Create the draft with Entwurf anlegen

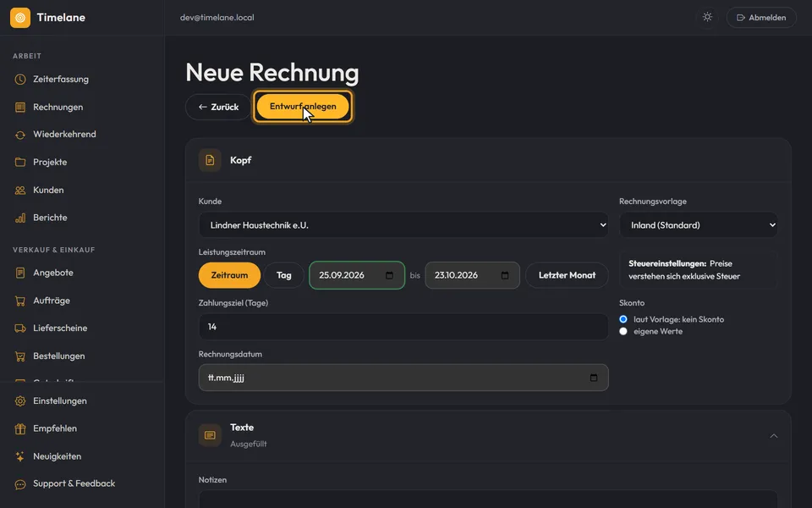click(303, 107)
